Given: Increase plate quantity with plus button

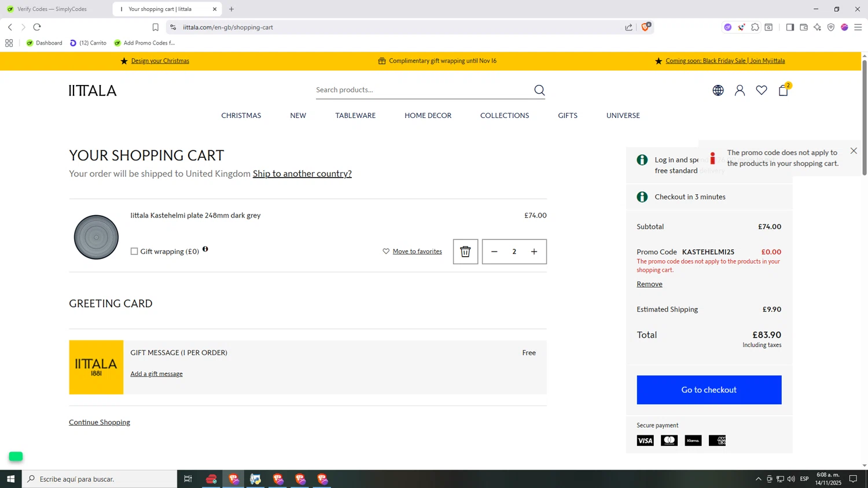Looking at the screenshot, I should click(x=534, y=252).
